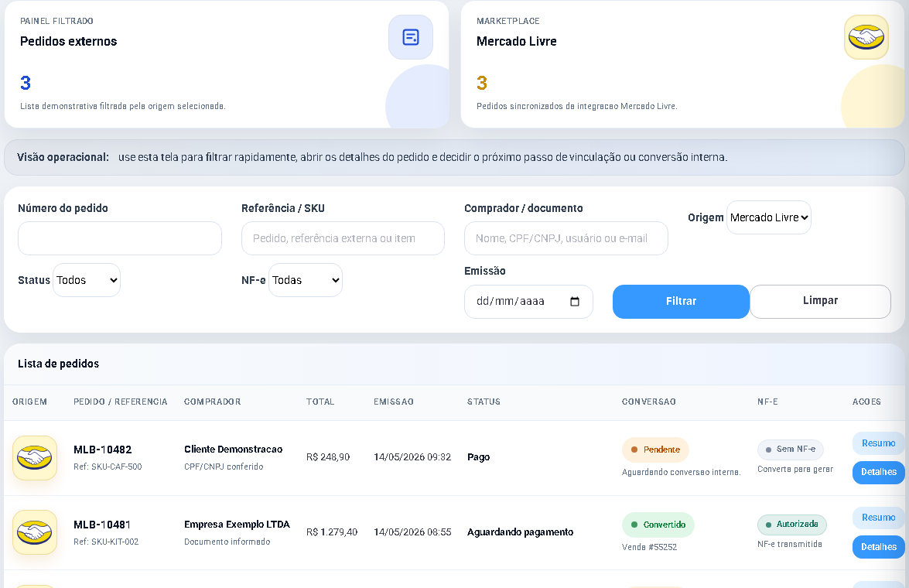Click the Convertido conversion badge
Viewport: 909px width, 588px height.
tap(658, 525)
